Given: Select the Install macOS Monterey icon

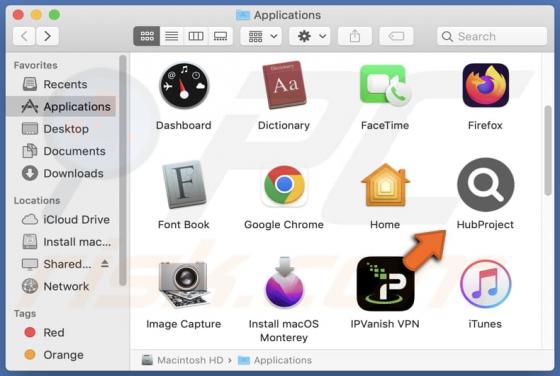Looking at the screenshot, I should (x=284, y=282).
